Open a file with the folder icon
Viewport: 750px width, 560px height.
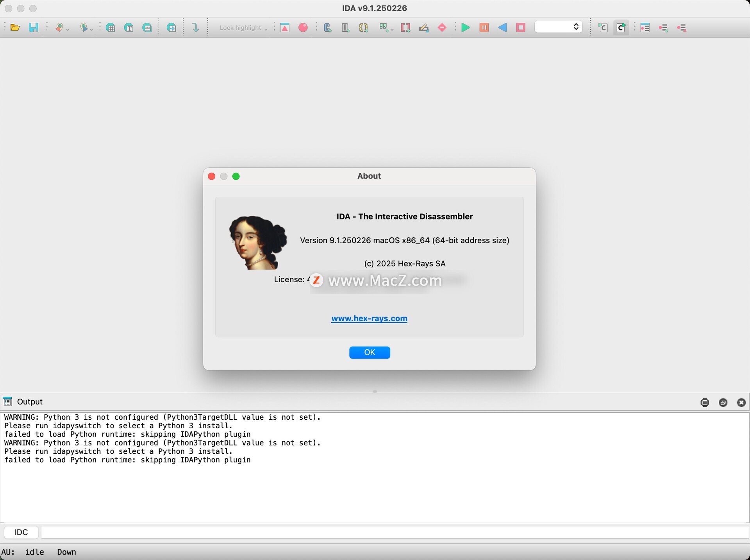coord(15,28)
